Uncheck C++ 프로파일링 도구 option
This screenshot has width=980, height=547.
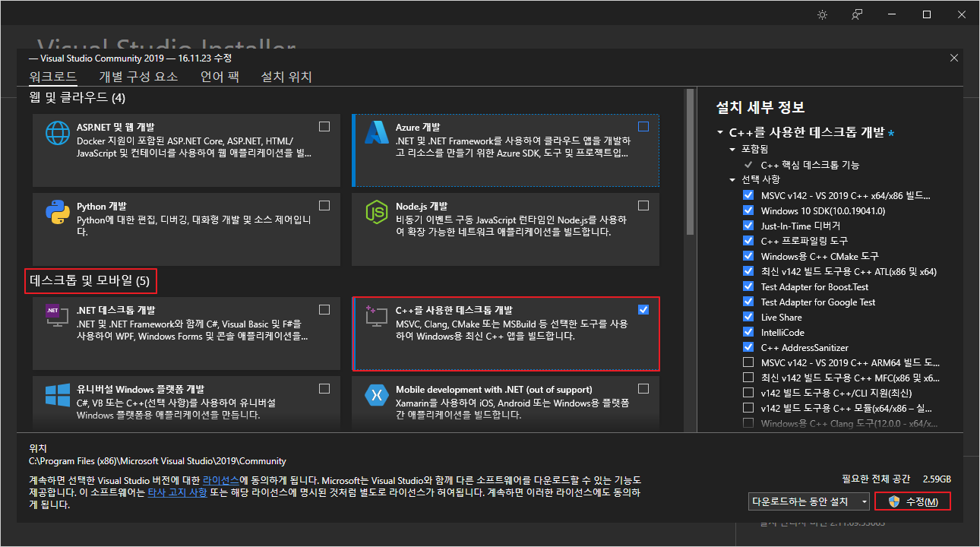tap(748, 241)
